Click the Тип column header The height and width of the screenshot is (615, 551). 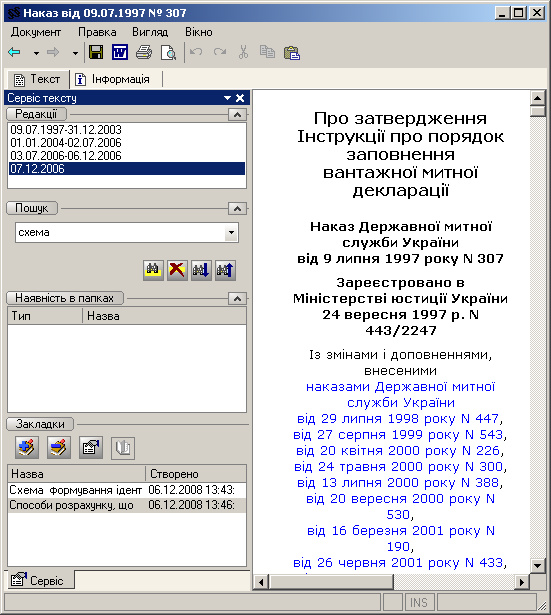point(45,316)
